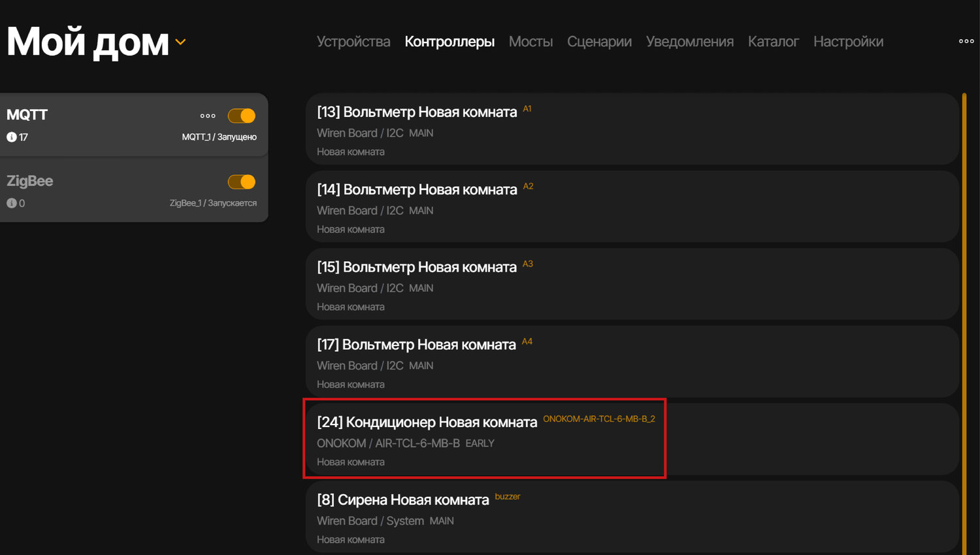
Task: Click the A1 label of device [13]
Action: point(527,108)
